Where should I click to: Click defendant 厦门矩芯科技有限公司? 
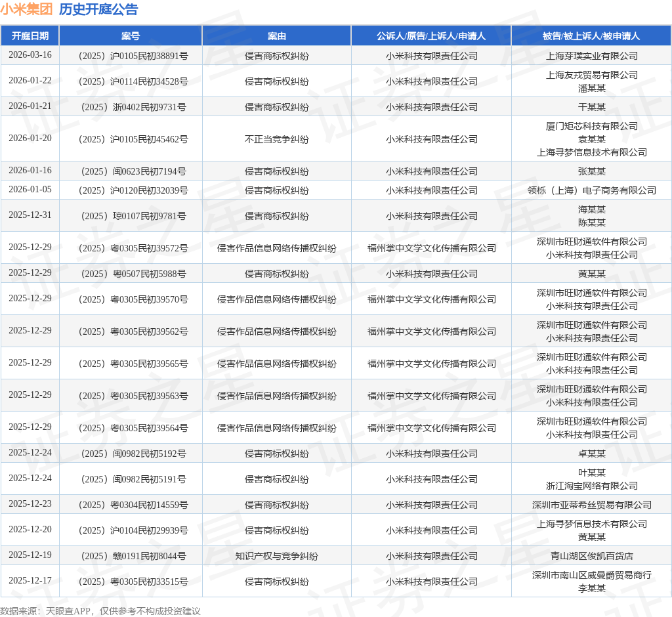tap(592, 126)
